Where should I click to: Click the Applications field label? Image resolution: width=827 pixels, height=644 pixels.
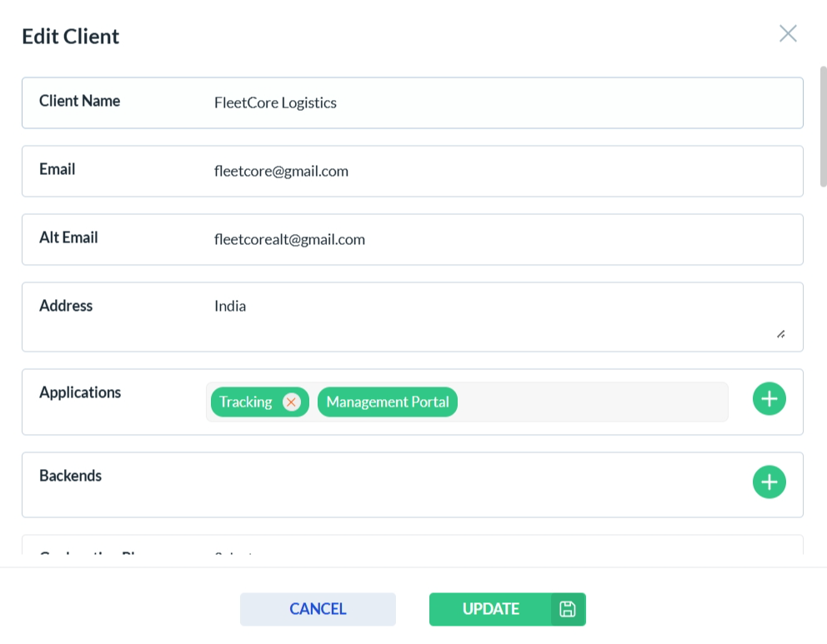pyautogui.click(x=80, y=392)
